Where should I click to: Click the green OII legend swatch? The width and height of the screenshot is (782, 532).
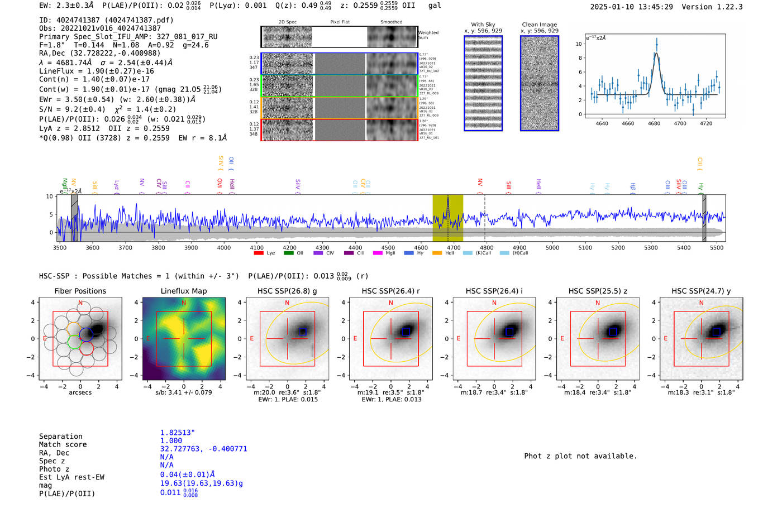coord(288,253)
